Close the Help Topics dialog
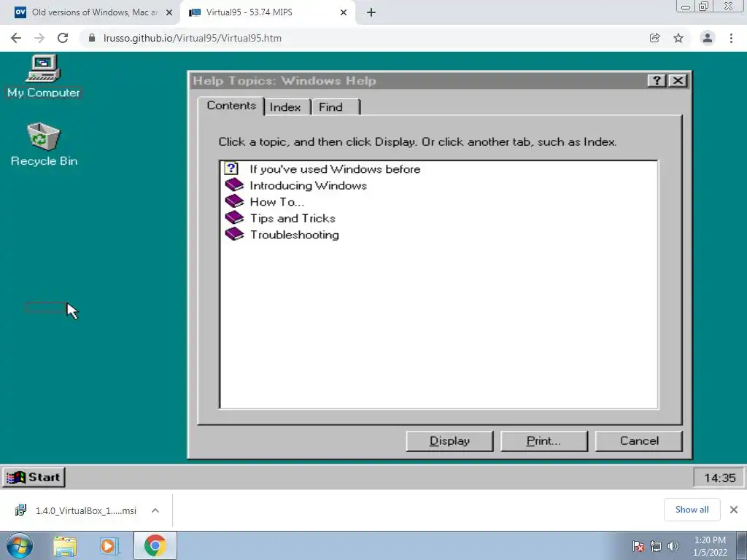 tap(678, 80)
